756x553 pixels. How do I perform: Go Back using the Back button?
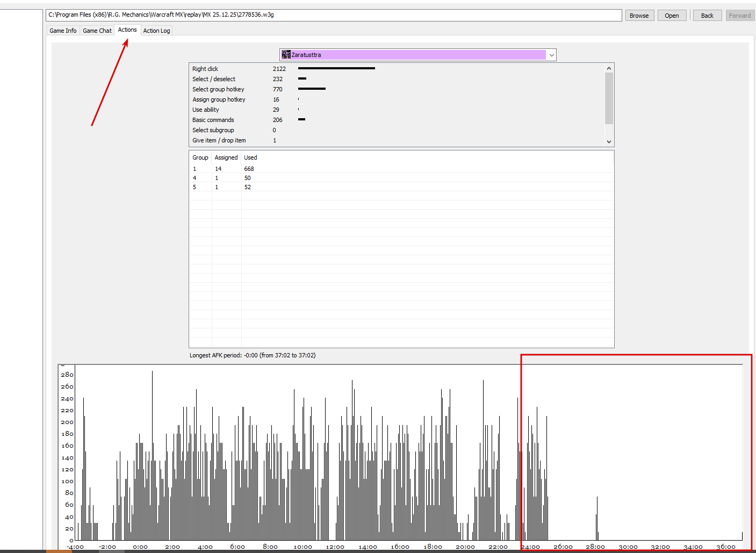[707, 16]
